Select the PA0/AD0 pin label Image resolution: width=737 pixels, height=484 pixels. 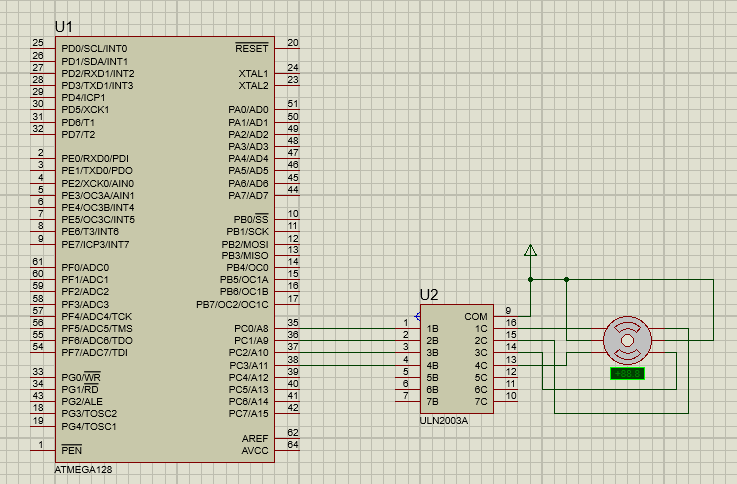[248, 109]
